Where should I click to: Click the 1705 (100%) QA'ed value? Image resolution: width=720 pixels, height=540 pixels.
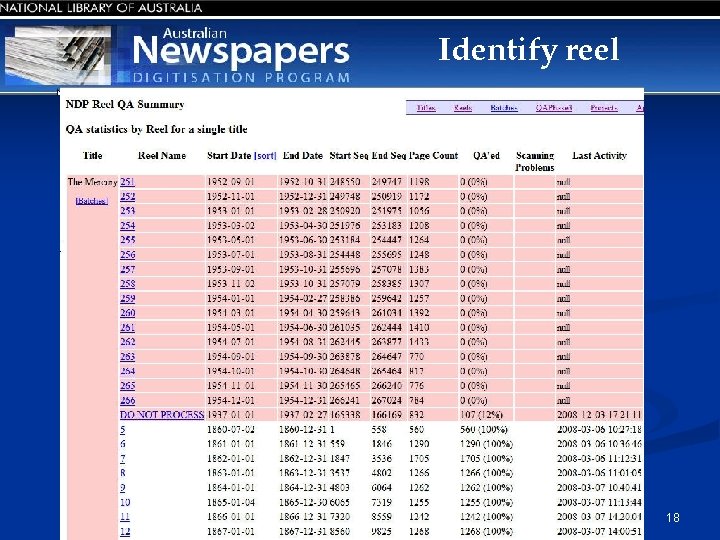[486, 459]
